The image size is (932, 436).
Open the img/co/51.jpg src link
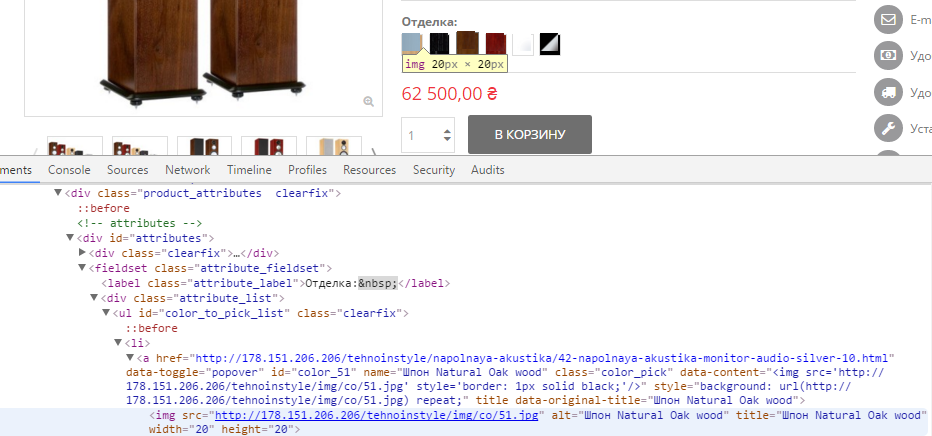click(376, 415)
